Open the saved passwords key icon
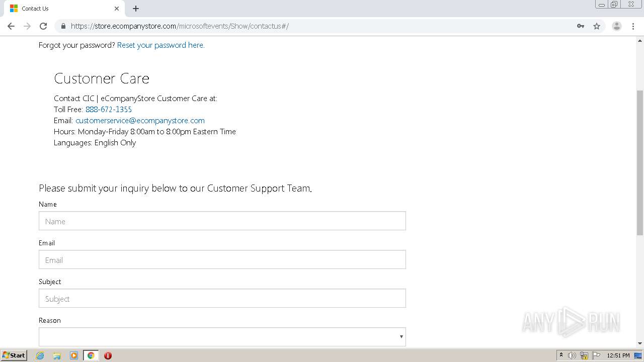The width and height of the screenshot is (644, 362). (x=581, y=26)
